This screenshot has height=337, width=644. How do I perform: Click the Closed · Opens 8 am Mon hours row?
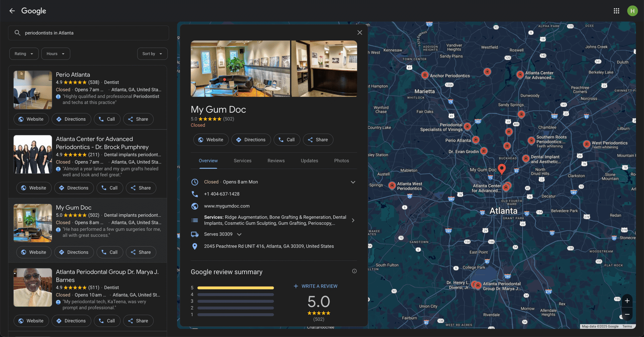(x=274, y=182)
